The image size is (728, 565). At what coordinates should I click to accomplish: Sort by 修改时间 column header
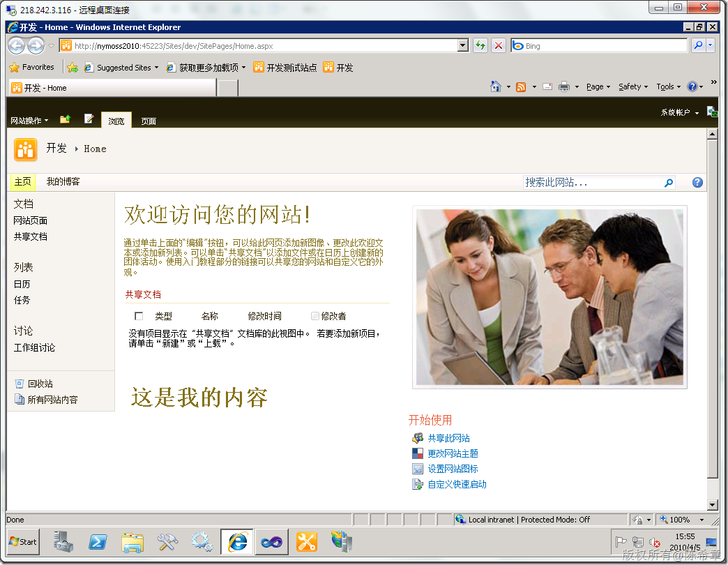point(265,316)
